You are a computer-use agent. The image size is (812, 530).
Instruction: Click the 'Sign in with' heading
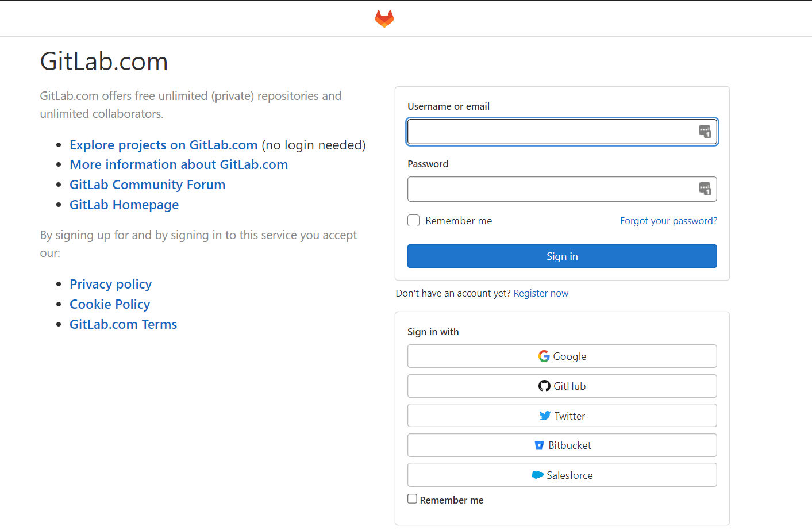tap(433, 332)
